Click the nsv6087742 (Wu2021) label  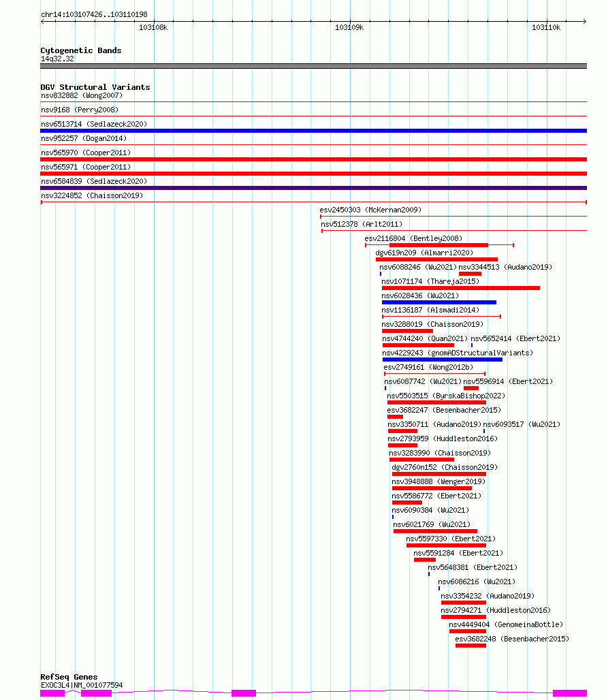[423, 381]
